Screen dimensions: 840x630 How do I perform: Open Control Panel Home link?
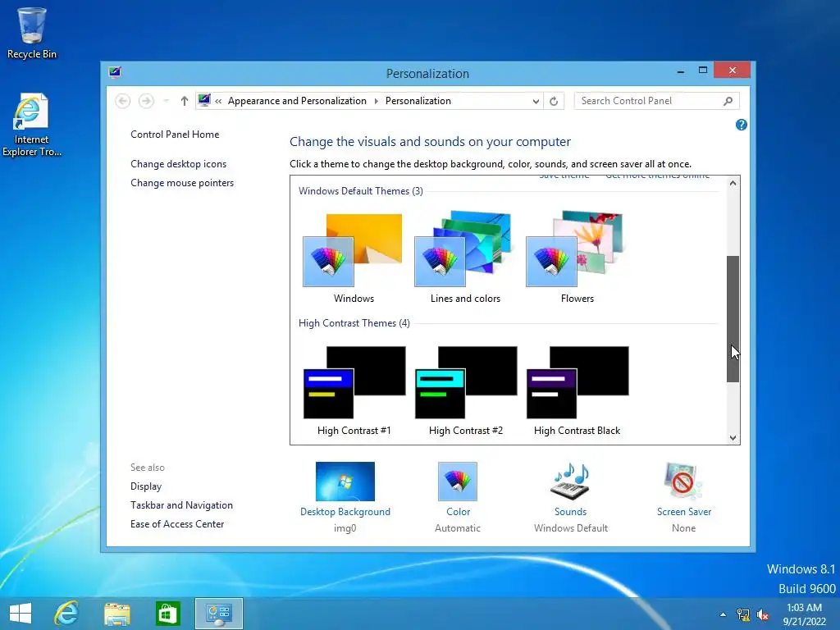coord(175,135)
